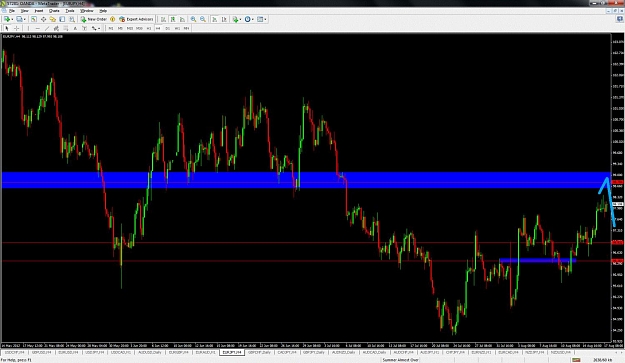Viewport: 625px width, 363px height.
Task: Click the connection status bars icon
Action: (x=576, y=360)
